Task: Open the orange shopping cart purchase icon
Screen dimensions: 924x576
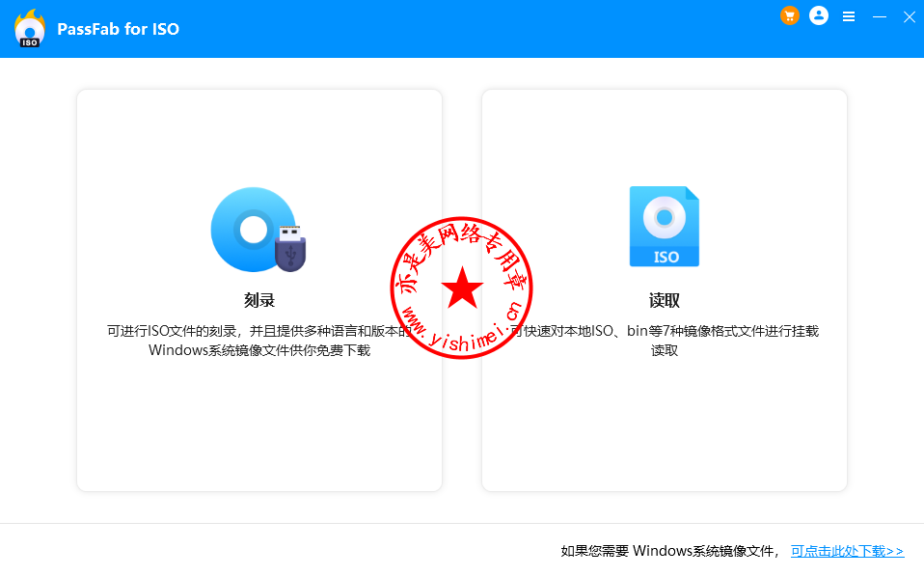Action: pyautogui.click(x=790, y=15)
